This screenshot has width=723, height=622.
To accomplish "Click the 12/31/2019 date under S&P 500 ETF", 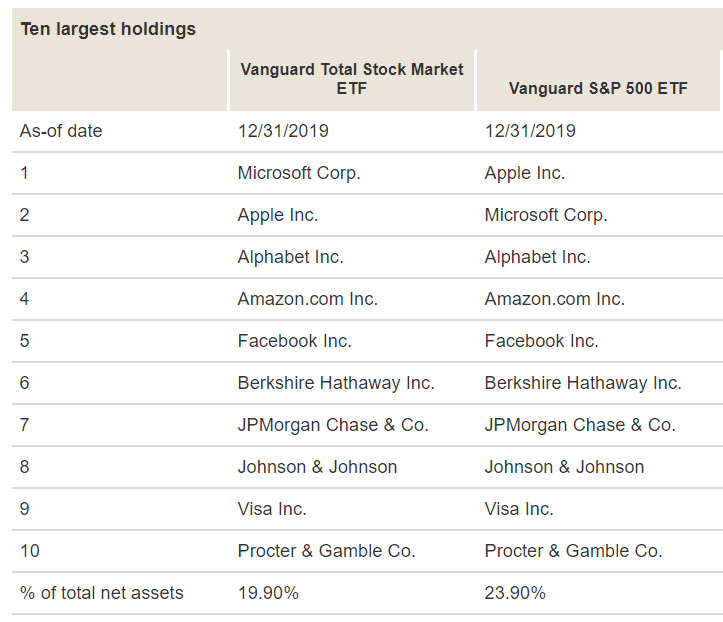I will tap(530, 131).
